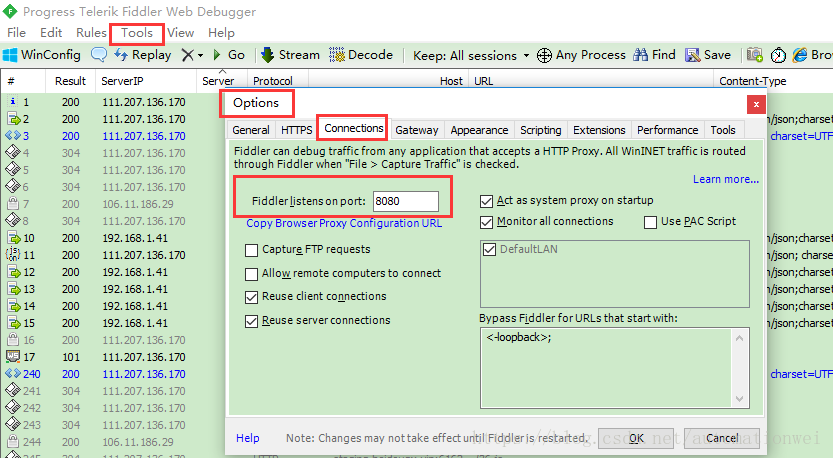This screenshot has width=833, height=458.
Task: Select session 7 with the lock icon
Action: point(13,203)
